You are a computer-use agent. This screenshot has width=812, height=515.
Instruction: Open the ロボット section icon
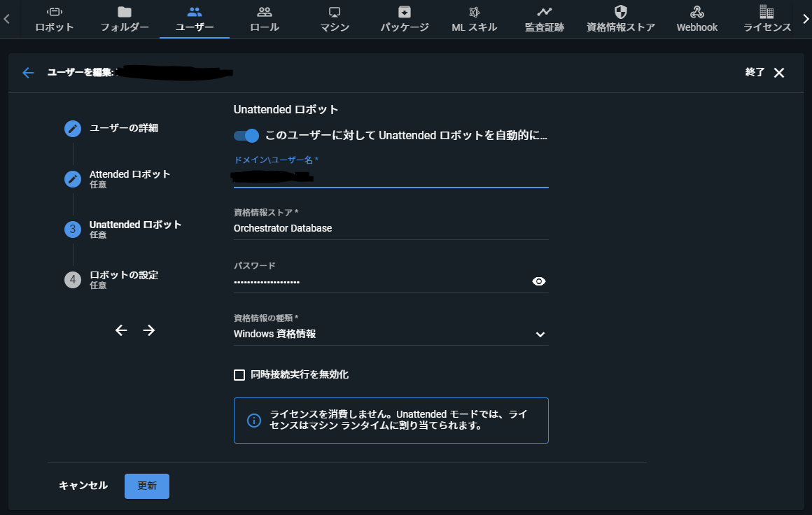point(55,11)
